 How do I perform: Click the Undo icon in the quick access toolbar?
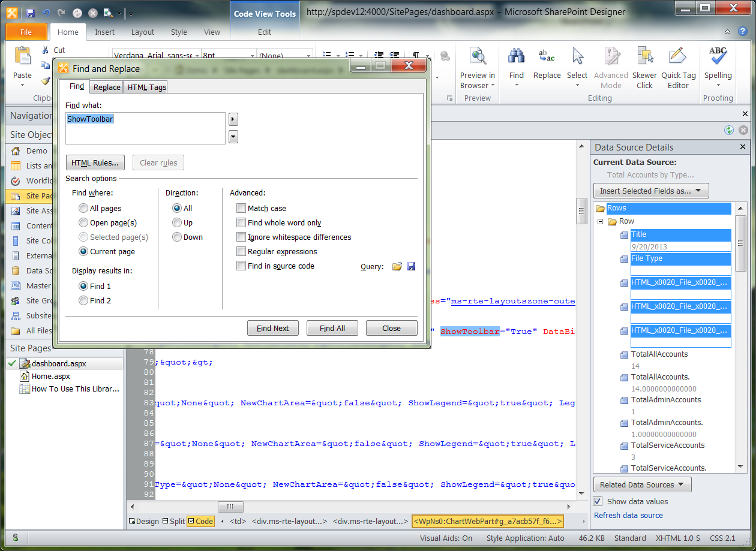[46, 13]
